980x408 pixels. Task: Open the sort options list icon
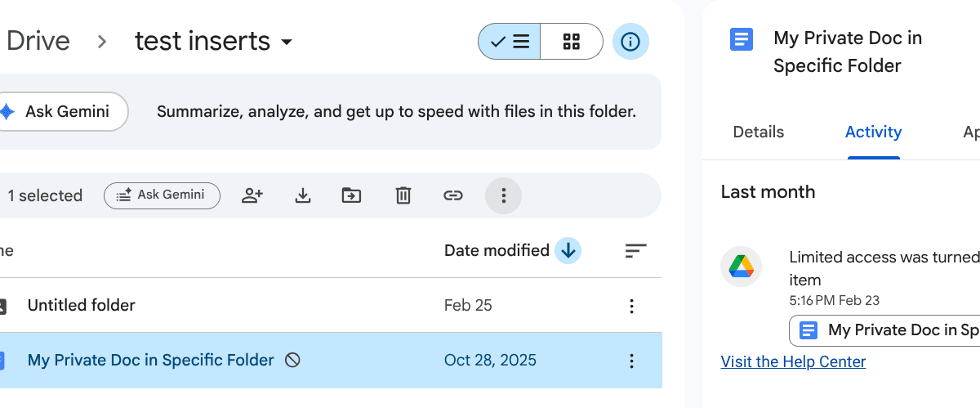(x=635, y=251)
